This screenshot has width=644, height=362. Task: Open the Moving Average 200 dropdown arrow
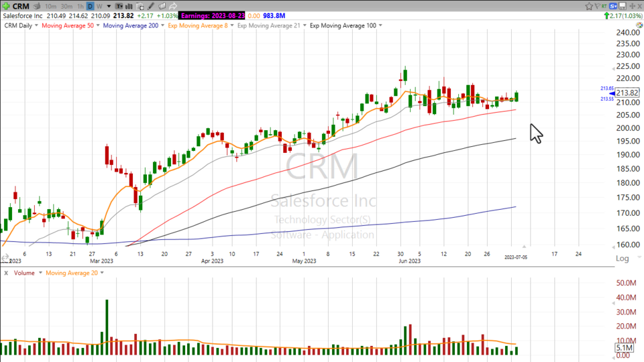click(162, 25)
